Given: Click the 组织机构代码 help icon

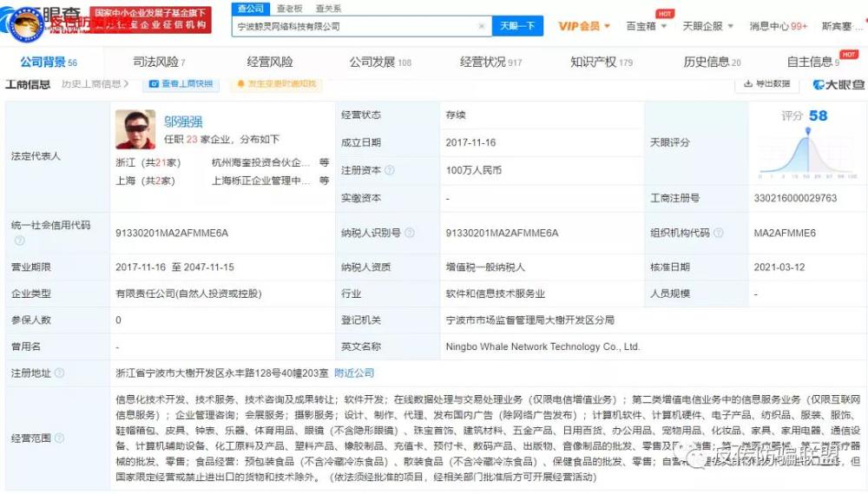Looking at the screenshot, I should pyautogui.click(x=718, y=233).
